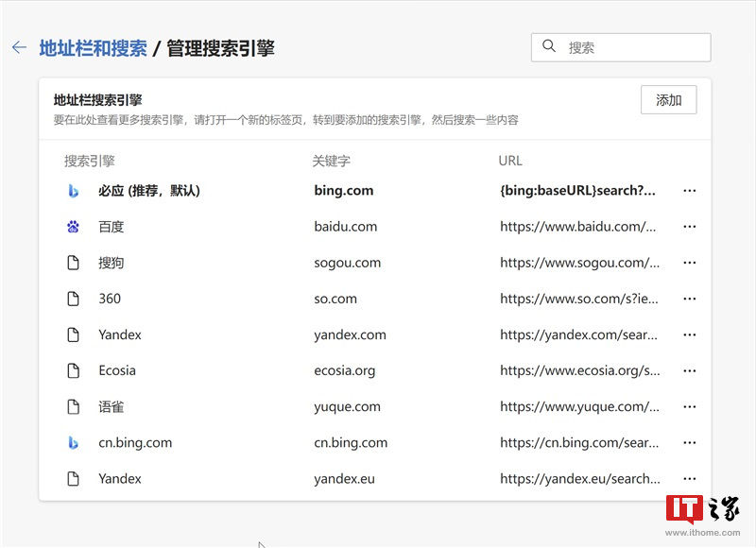
Task: Open the so.com row's options menu
Action: pos(690,298)
